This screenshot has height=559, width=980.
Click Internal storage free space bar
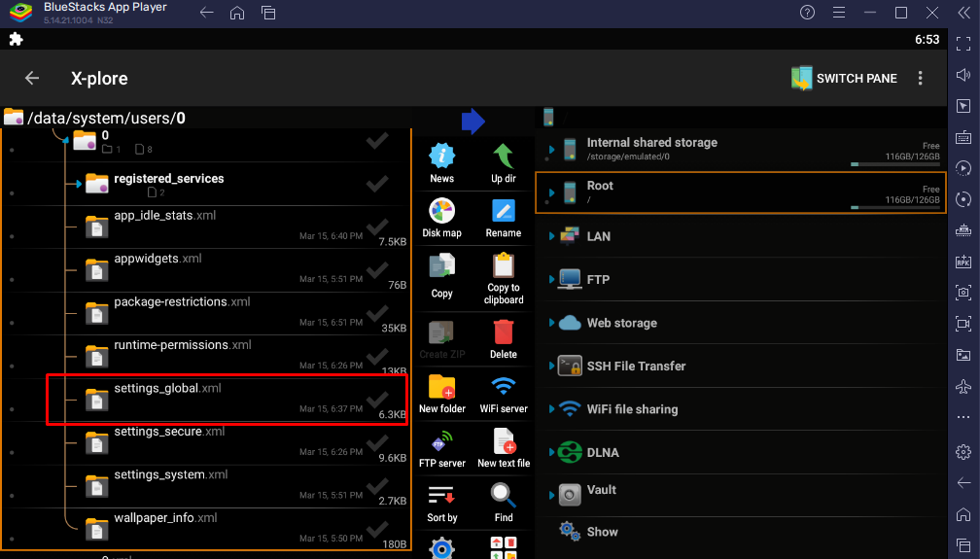point(895,164)
